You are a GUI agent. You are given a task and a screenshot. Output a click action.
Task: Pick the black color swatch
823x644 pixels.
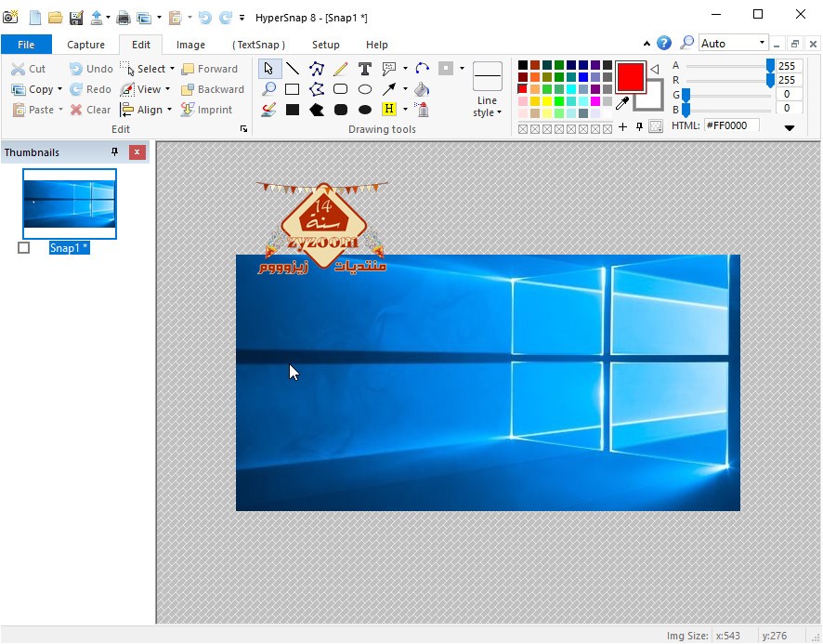tap(523, 65)
